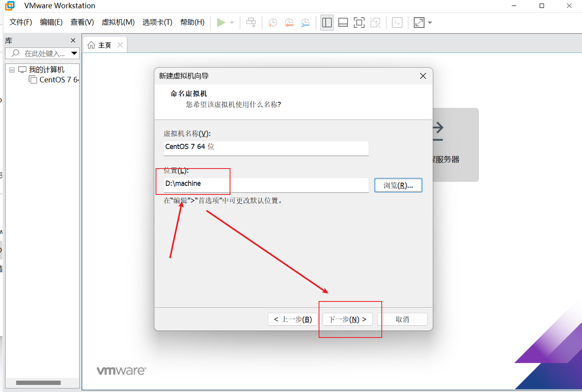This screenshot has height=392, width=582.
Task: Show the thumbnail bar icon
Action: [x=343, y=22]
